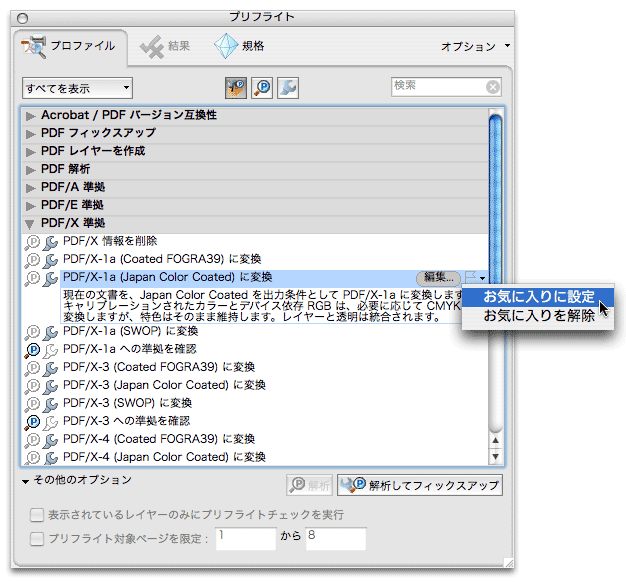Click wrench icon of PDF/X 情報を削除
The image size is (626, 582).
pos(50,242)
